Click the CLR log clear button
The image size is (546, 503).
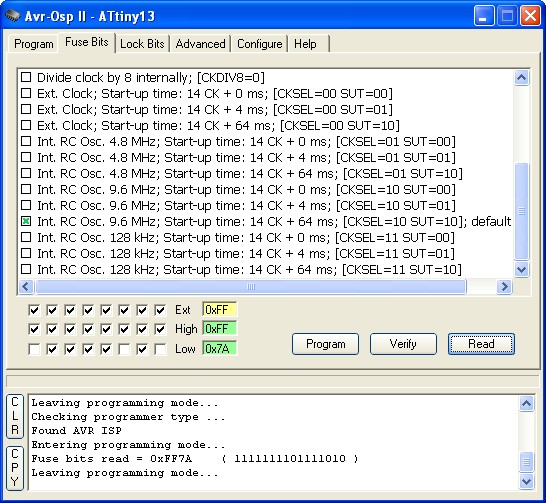(15, 416)
